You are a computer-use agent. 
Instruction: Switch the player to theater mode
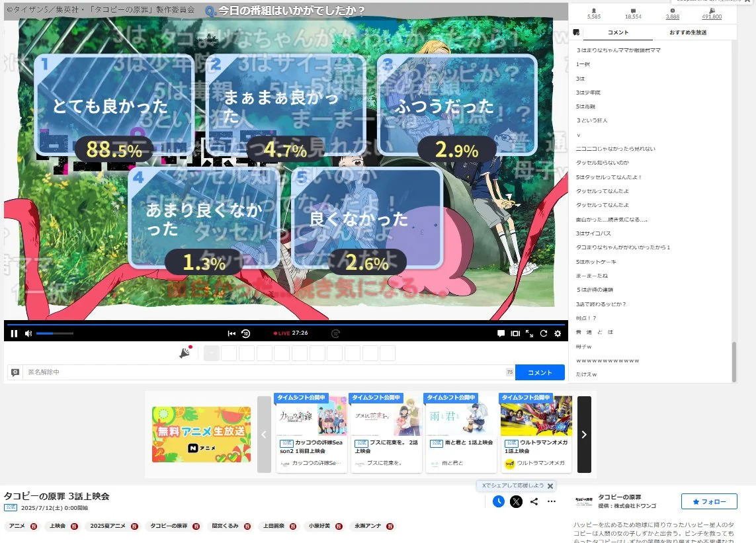pos(515,333)
